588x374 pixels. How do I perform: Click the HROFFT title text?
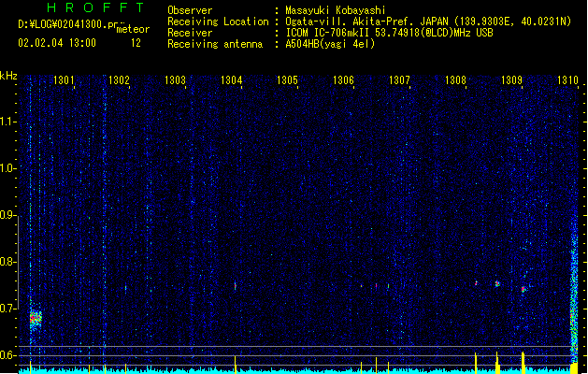point(96,7)
